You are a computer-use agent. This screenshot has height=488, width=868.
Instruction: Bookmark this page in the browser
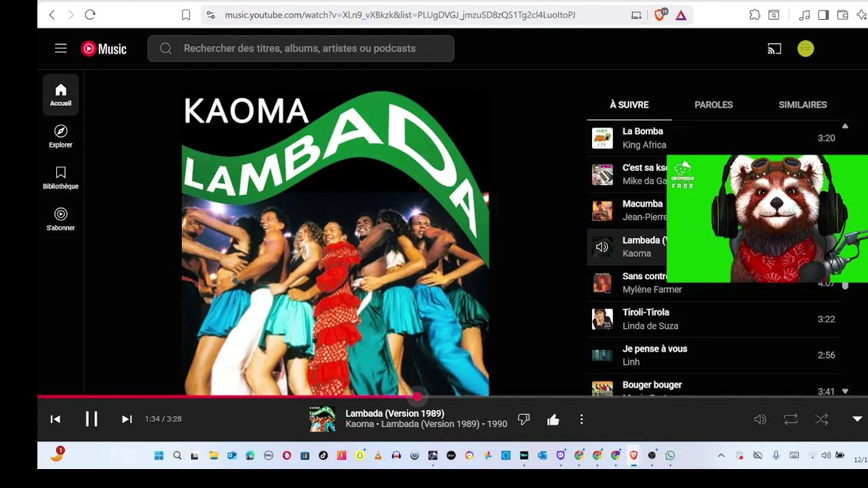[186, 15]
